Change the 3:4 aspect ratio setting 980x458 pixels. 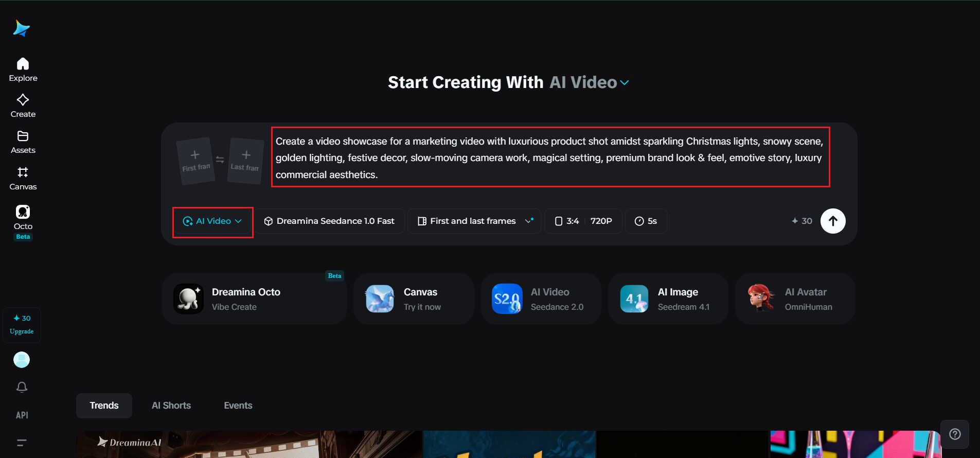point(567,221)
